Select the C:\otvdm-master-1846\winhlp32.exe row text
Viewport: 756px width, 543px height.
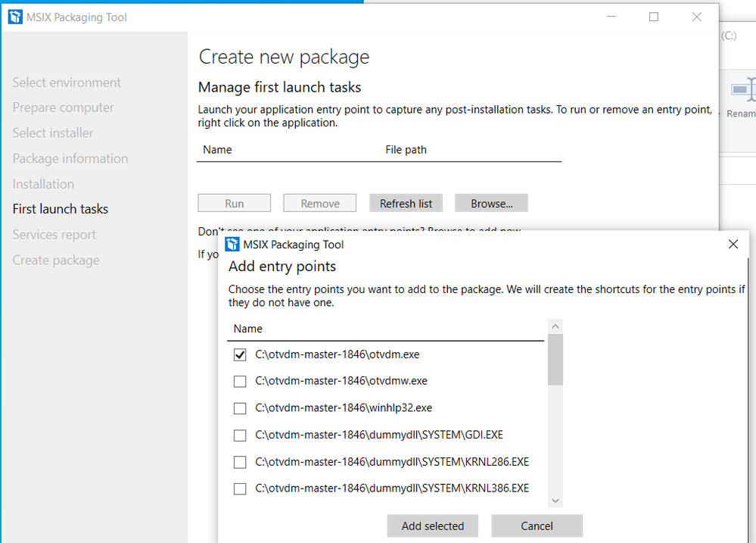point(344,408)
